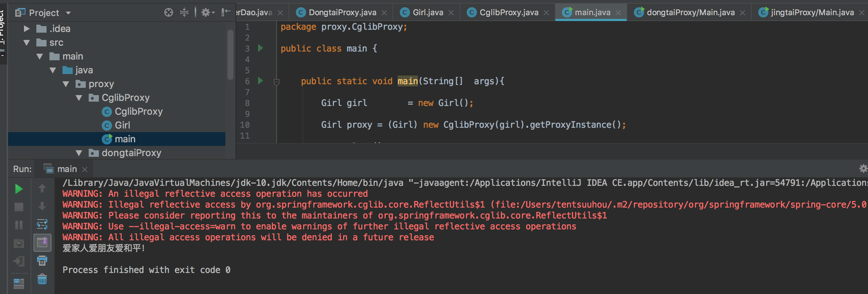Collapse the src folder
Viewport: 868px width, 294px height.
(x=27, y=42)
